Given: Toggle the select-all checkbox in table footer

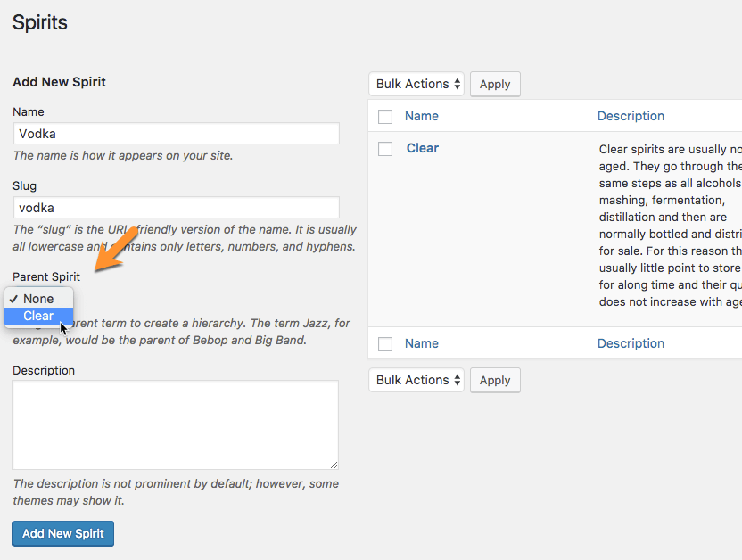Looking at the screenshot, I should click(x=385, y=344).
